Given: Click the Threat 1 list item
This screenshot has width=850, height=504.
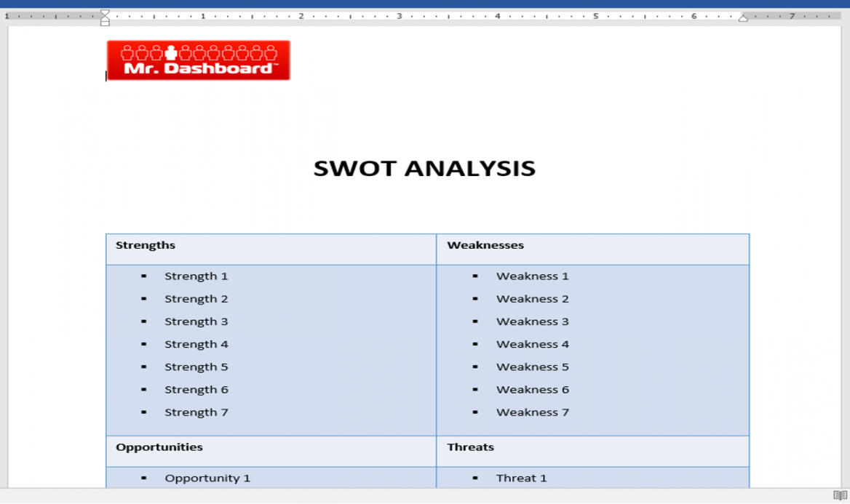Looking at the screenshot, I should click(521, 479).
